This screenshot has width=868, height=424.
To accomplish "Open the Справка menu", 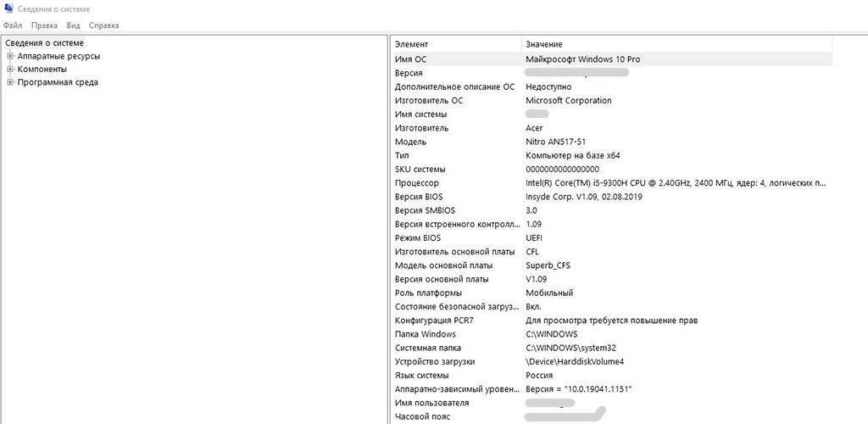I will (103, 25).
